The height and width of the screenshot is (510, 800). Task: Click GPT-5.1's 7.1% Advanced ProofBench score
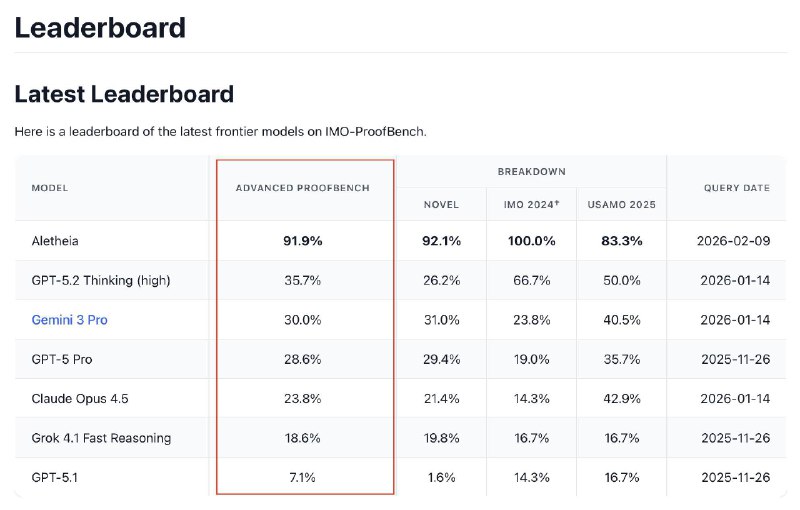point(303,478)
